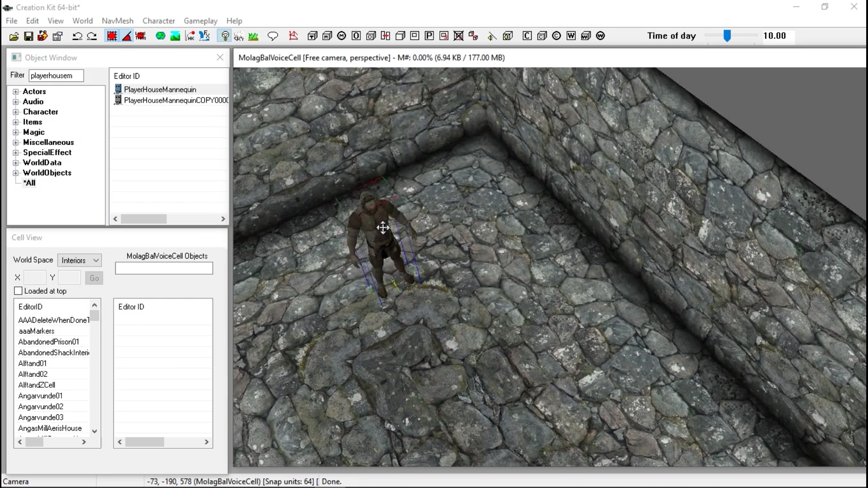Click the Object Window Filter text field
This screenshot has width=868, height=488.
[56, 75]
